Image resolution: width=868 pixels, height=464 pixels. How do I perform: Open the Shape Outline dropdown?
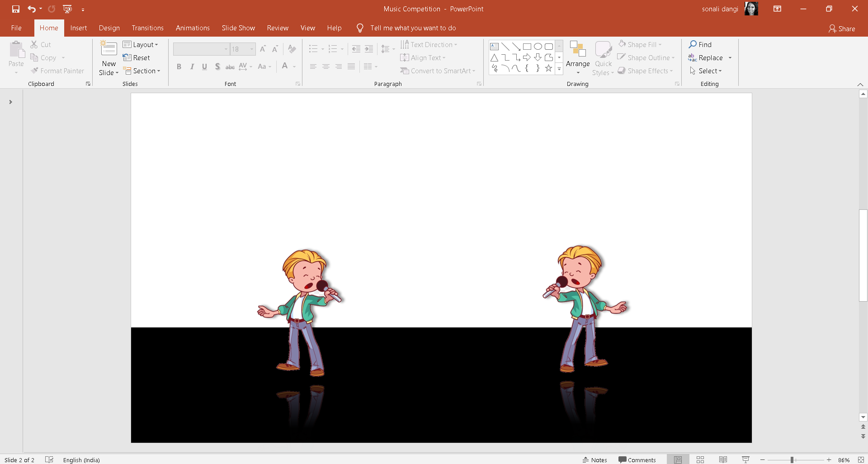point(646,57)
